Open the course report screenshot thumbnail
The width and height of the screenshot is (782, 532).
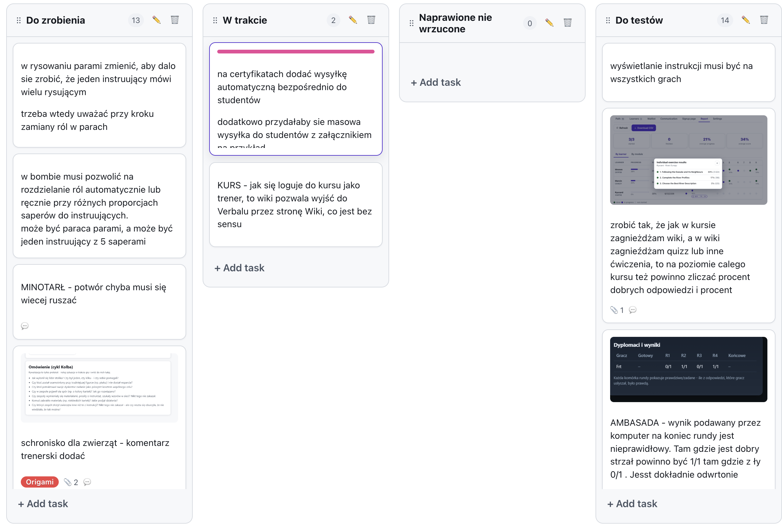pos(688,160)
